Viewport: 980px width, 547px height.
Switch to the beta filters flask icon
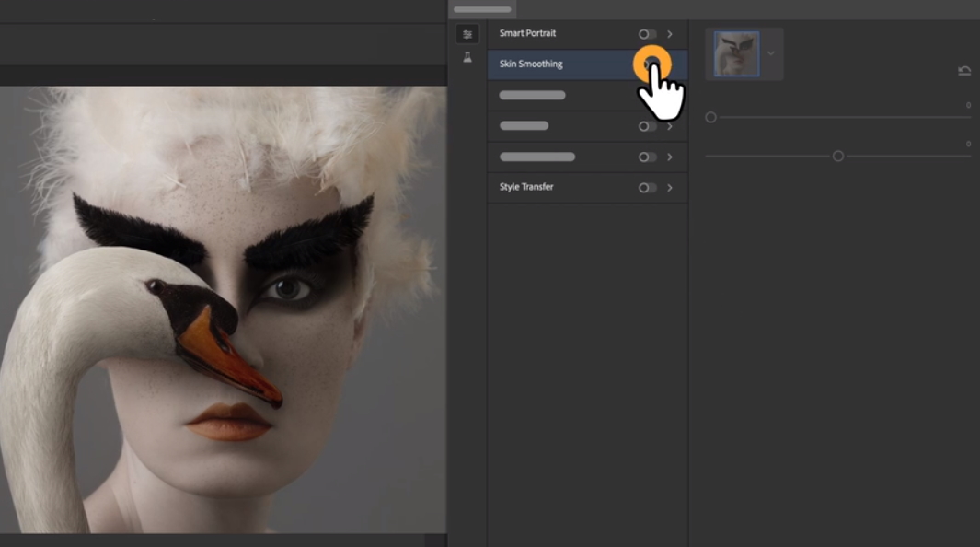click(467, 58)
